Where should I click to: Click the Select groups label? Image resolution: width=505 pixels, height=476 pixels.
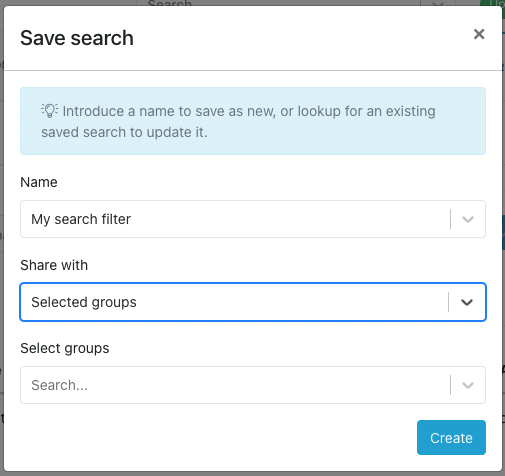65,348
